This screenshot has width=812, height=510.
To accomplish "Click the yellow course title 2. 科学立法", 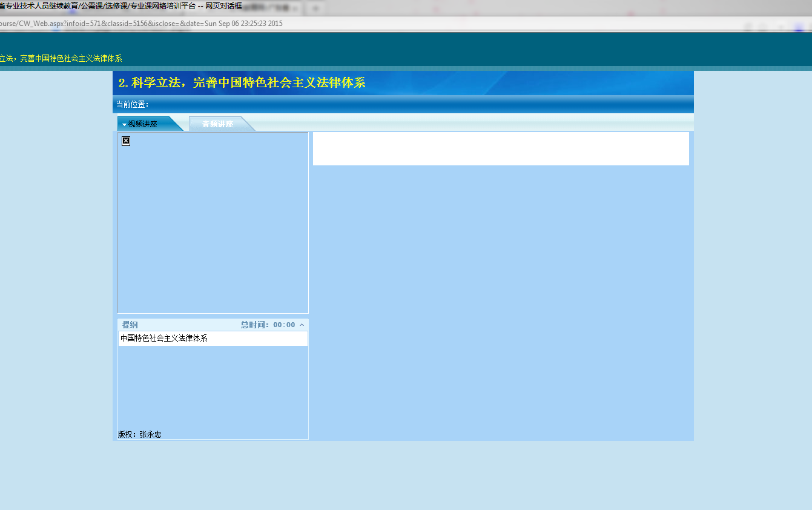I will (242, 83).
